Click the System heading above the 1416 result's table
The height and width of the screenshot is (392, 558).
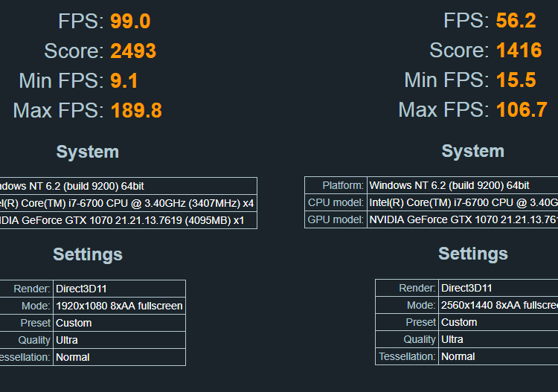click(472, 151)
